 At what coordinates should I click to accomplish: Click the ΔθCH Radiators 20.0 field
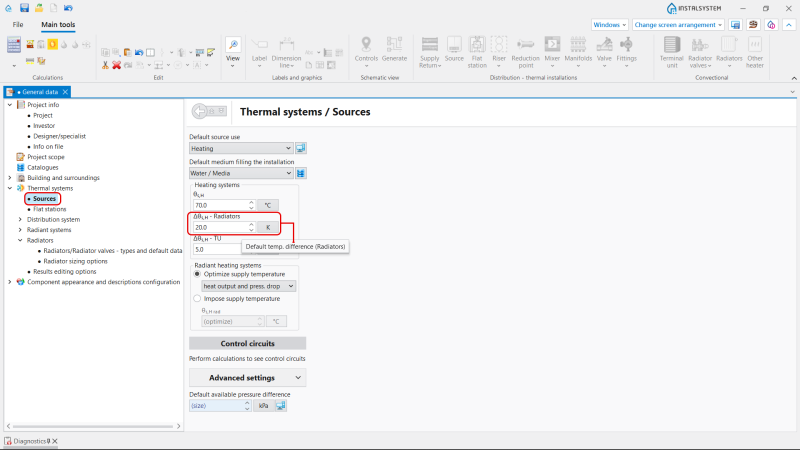coord(223,228)
